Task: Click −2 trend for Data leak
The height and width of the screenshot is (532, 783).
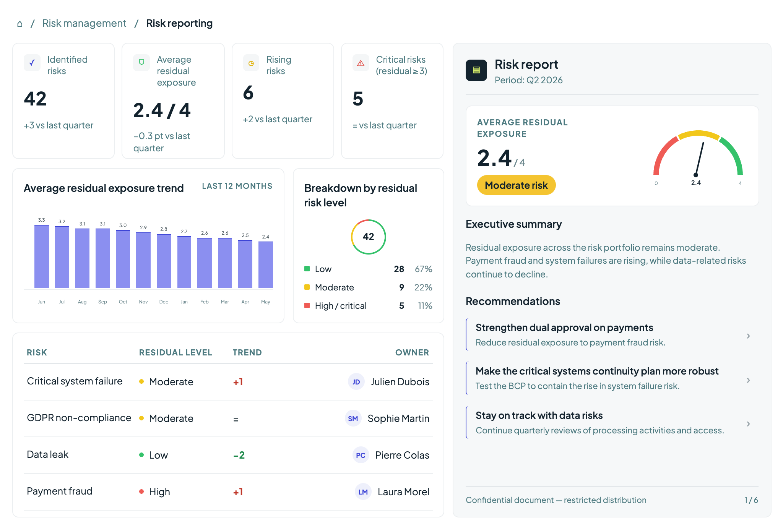Action: coord(239,455)
